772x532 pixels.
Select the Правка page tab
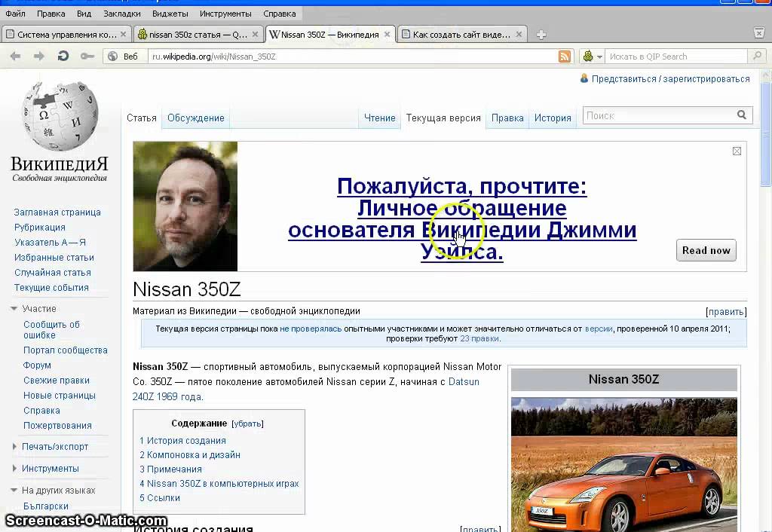tap(507, 118)
